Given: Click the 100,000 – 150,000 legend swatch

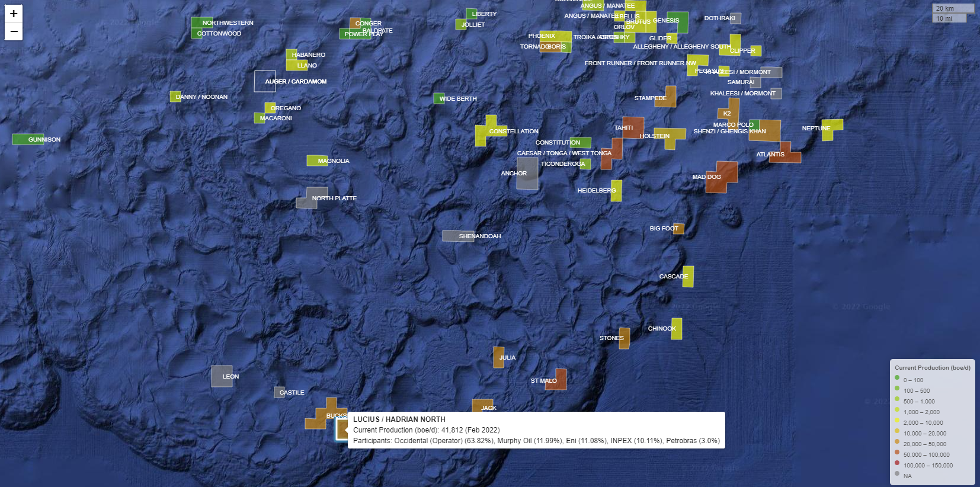Looking at the screenshot, I should 897,463.
